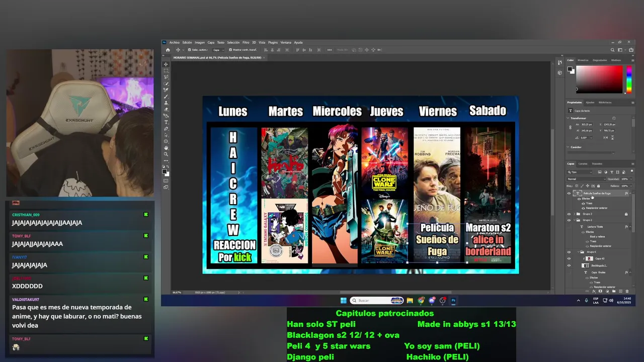The image size is (644, 362).
Task: Click the add layer style fx button
Action: tap(594, 291)
